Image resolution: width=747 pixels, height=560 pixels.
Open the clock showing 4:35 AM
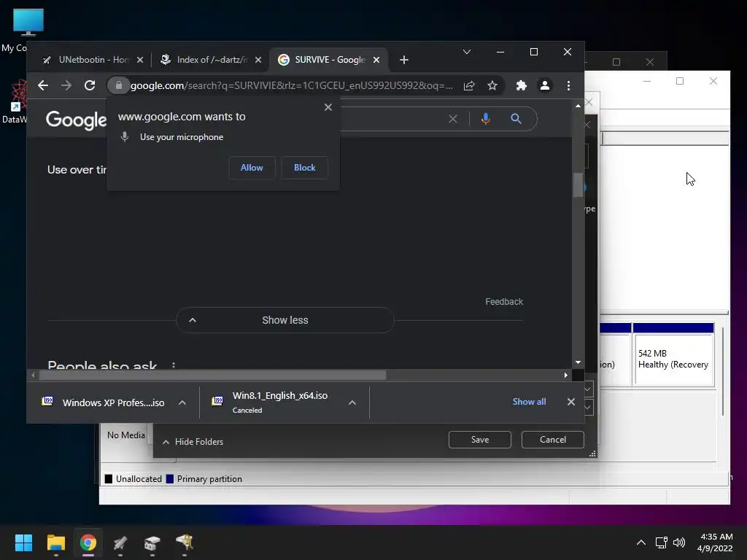point(715,542)
